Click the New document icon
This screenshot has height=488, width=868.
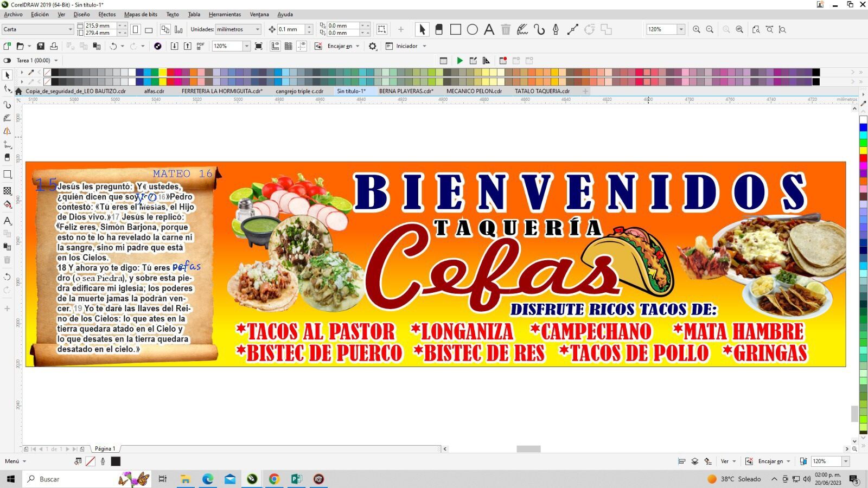(7, 46)
